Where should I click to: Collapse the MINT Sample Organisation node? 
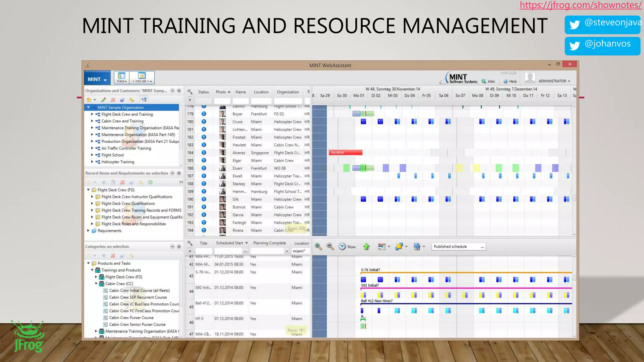coord(88,107)
